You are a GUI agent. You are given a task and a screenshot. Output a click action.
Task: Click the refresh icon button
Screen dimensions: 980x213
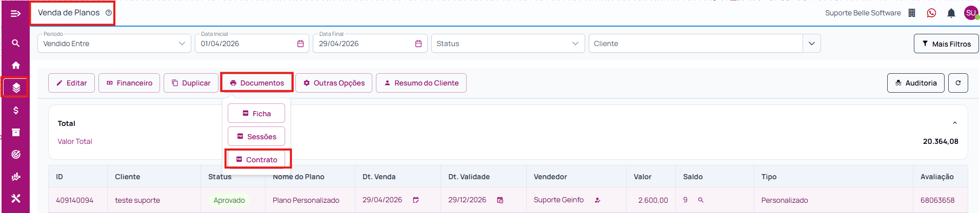(958, 83)
